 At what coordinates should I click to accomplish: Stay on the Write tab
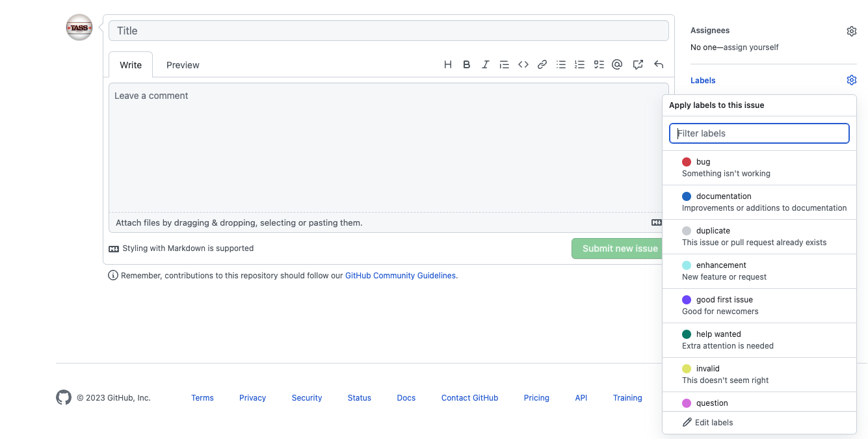130,64
